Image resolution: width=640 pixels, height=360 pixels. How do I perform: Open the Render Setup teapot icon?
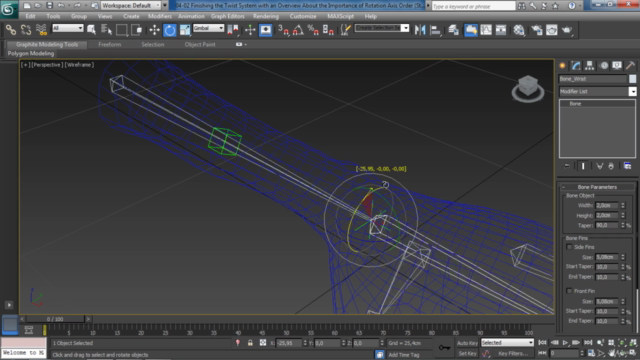point(536,30)
